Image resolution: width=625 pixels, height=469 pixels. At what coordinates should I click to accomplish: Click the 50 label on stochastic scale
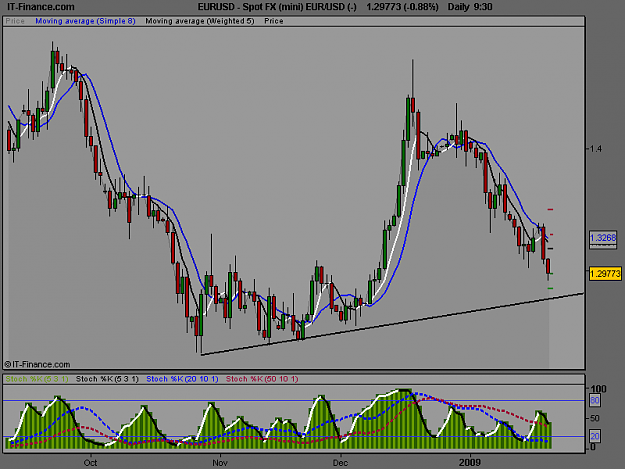coord(595,418)
